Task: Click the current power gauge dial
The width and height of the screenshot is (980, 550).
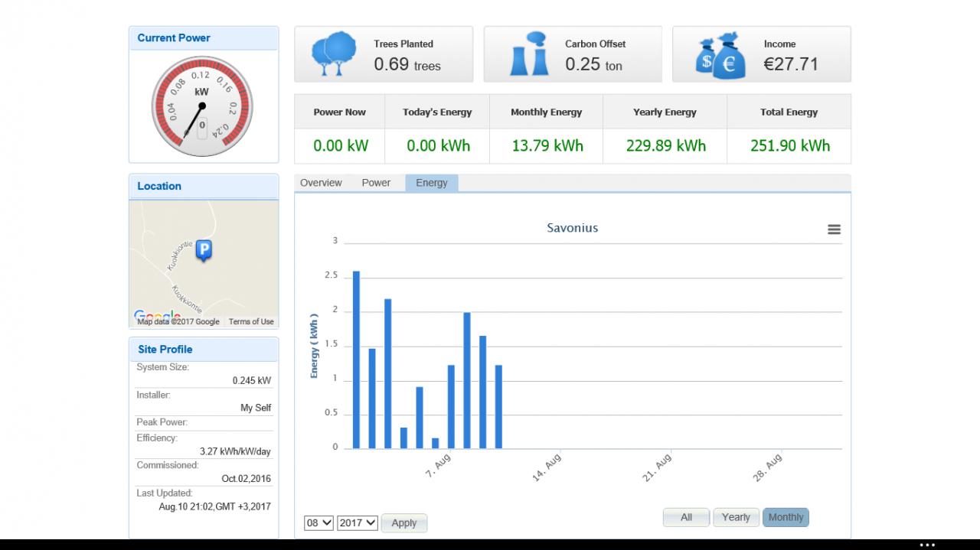Action: click(202, 106)
